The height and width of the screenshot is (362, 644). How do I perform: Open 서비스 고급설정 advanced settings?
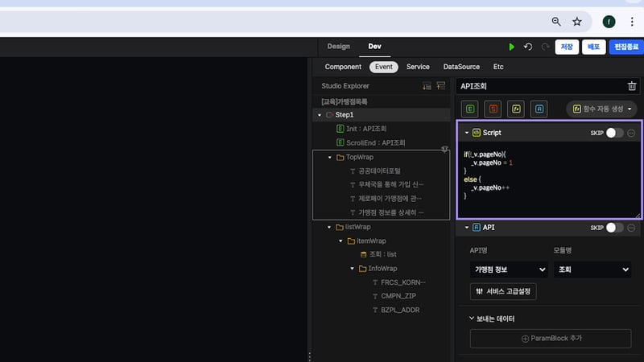click(503, 291)
